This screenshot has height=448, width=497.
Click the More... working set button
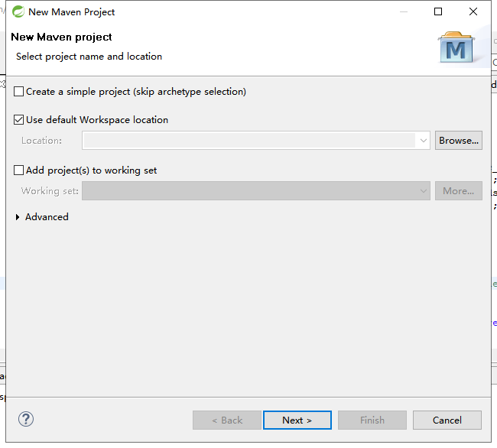pos(458,190)
